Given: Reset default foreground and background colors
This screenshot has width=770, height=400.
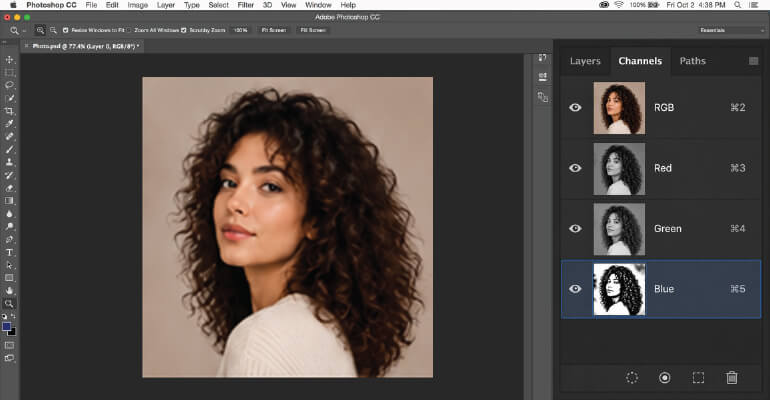Looking at the screenshot, I should coord(4,317).
